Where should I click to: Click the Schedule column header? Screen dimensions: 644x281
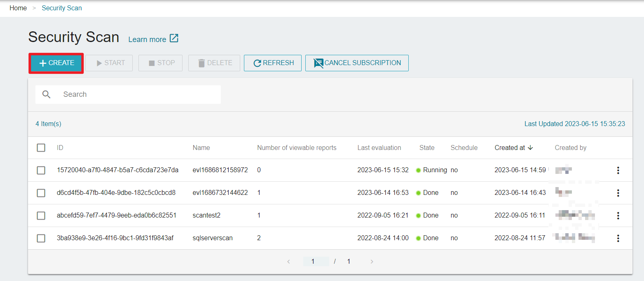pyautogui.click(x=464, y=148)
